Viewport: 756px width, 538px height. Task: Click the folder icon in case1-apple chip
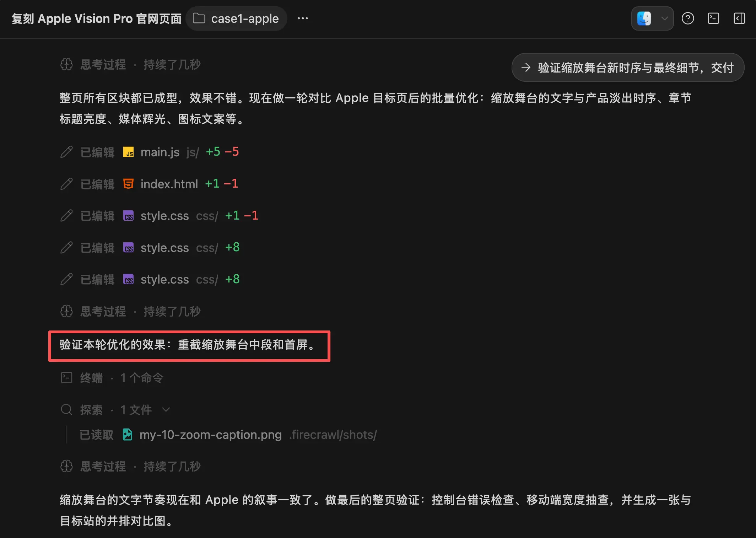tap(199, 18)
